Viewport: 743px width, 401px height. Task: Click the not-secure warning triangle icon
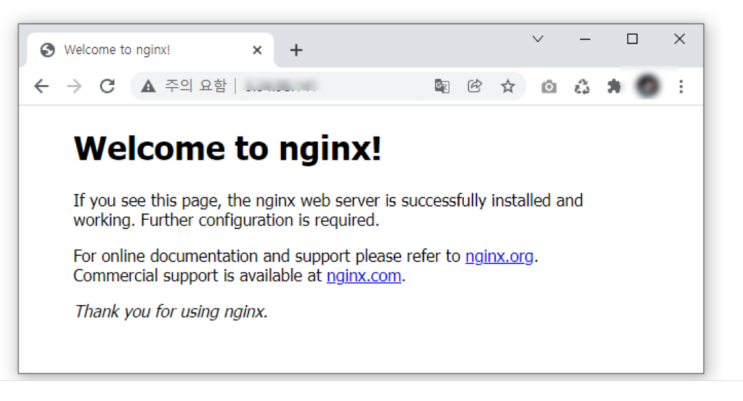click(x=148, y=86)
